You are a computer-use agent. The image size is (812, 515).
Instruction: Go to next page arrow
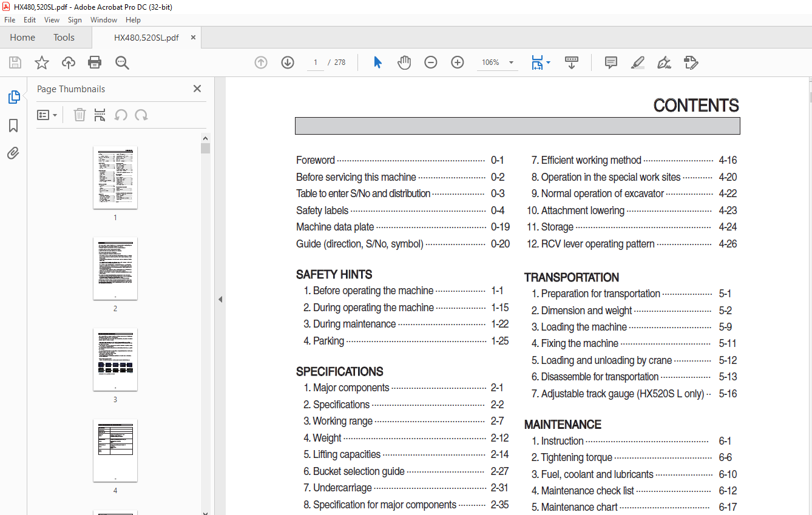[x=288, y=62]
